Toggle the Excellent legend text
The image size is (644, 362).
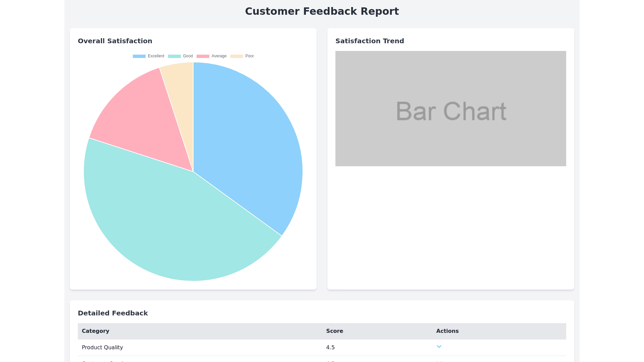[x=156, y=56]
